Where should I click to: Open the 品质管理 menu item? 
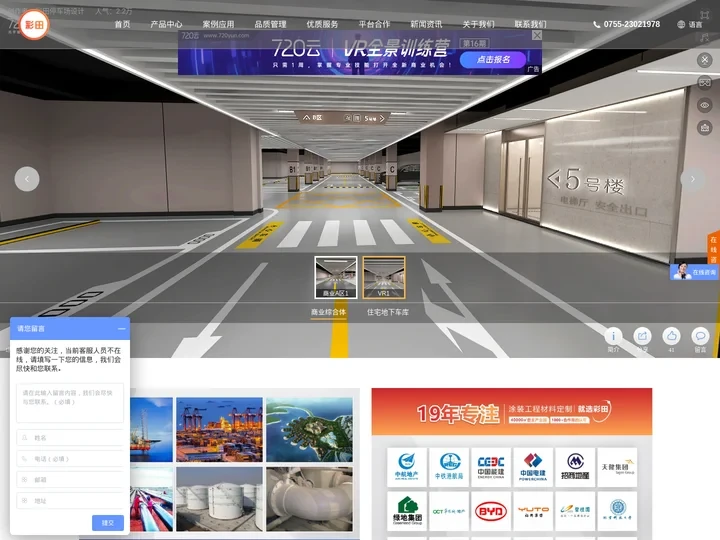[x=270, y=24]
